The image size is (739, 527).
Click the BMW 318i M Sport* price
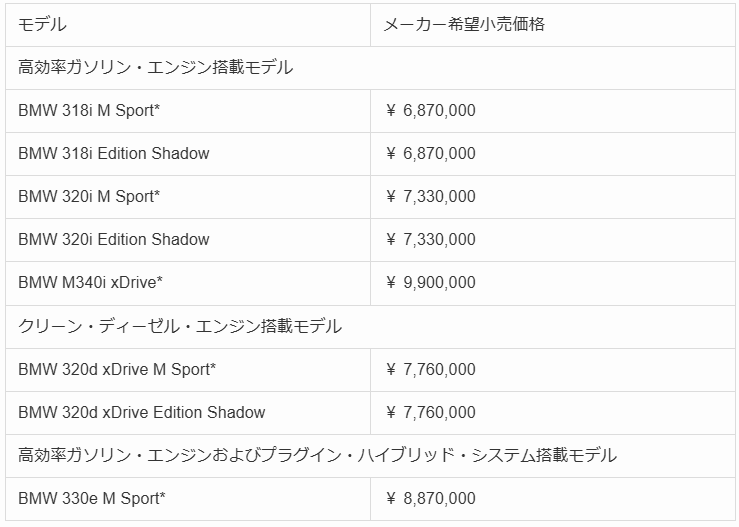pos(431,110)
